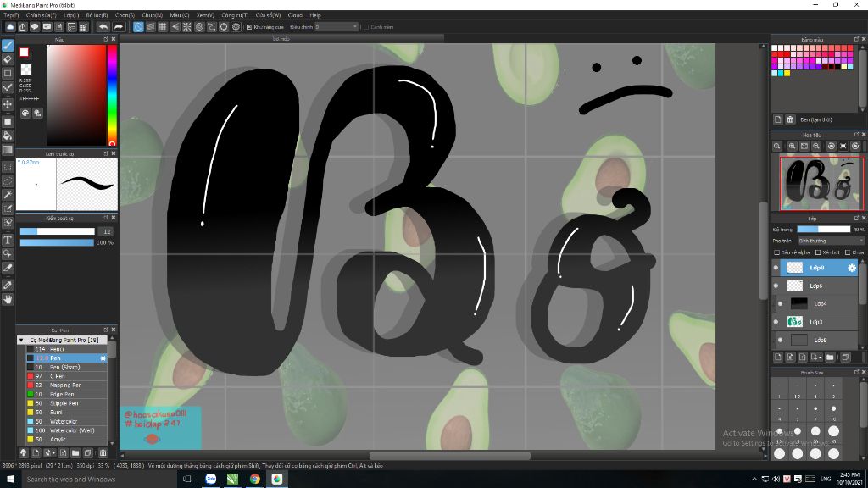Viewport: 868px width, 488px height.
Task: Turn off snap with the circle-slash icon
Action: [x=138, y=26]
